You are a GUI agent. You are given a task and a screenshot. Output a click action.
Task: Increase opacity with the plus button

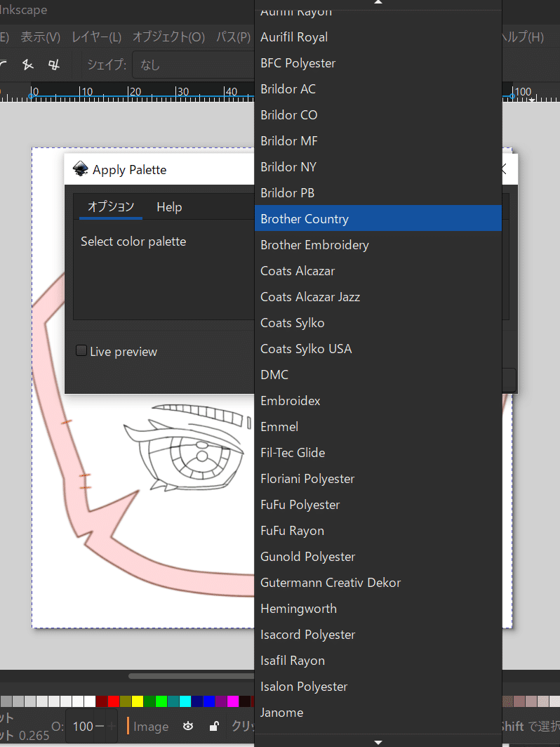(112, 726)
